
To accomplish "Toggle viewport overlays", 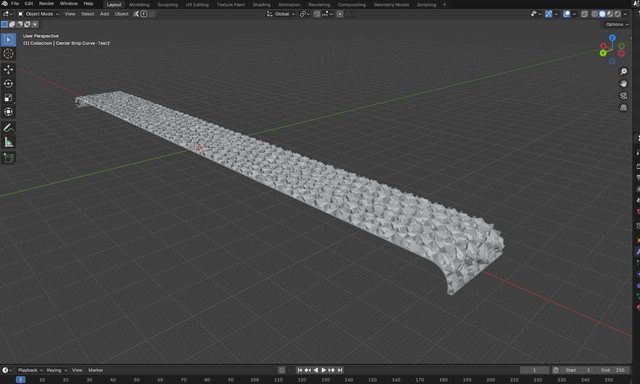I will click(567, 14).
